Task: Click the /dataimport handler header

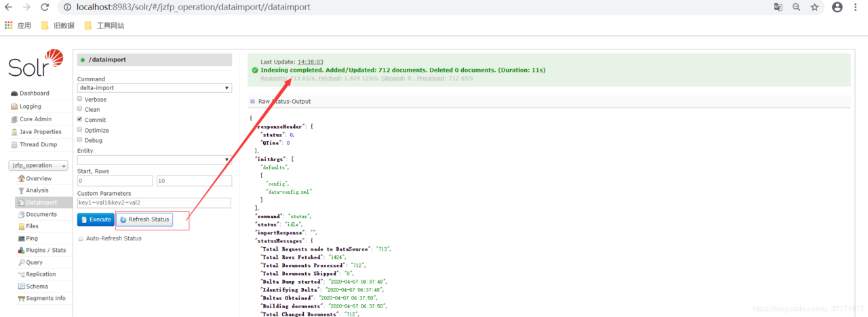Action: click(x=155, y=60)
